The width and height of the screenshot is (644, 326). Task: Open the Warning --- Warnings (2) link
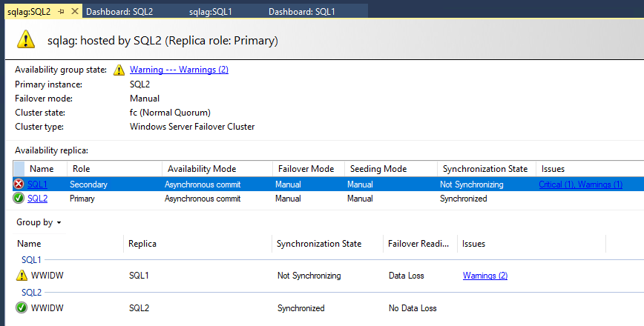click(179, 70)
